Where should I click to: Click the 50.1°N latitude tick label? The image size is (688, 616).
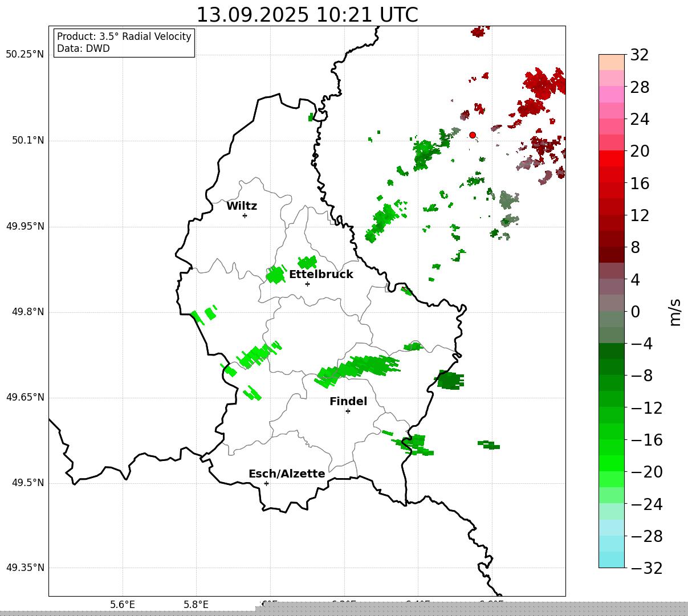pyautogui.click(x=28, y=140)
